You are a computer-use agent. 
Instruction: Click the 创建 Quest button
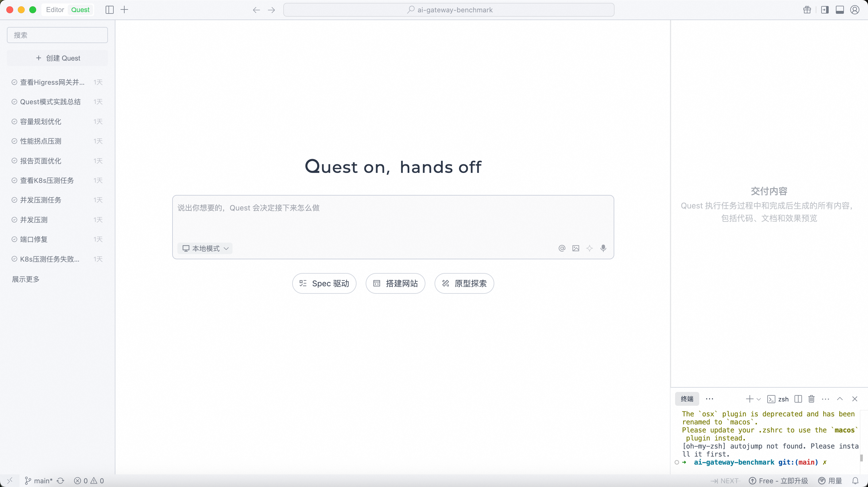pyautogui.click(x=58, y=58)
